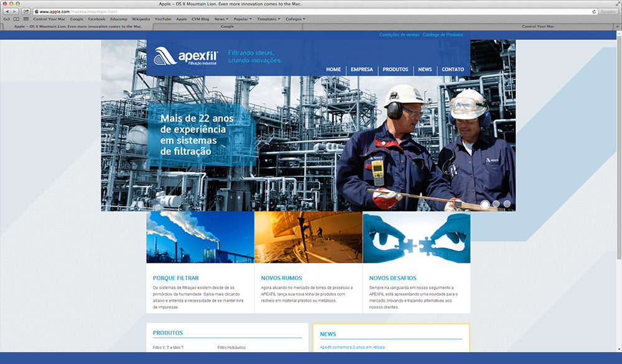Enter full screen with the corner arrows icon
The width and height of the screenshot is (622, 364).
(617, 4)
